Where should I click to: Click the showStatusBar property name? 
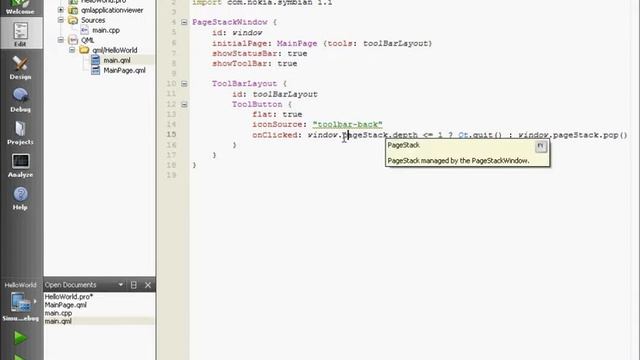(244, 53)
